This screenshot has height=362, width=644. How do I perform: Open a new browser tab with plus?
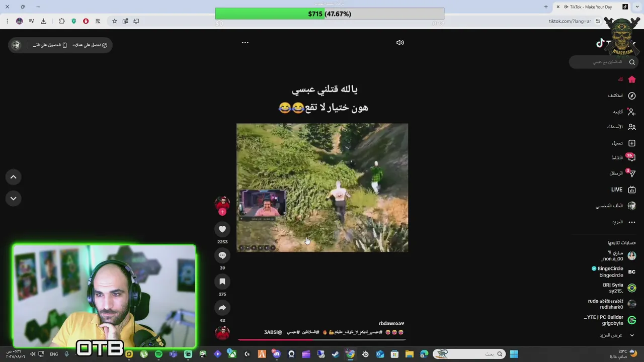(546, 7)
